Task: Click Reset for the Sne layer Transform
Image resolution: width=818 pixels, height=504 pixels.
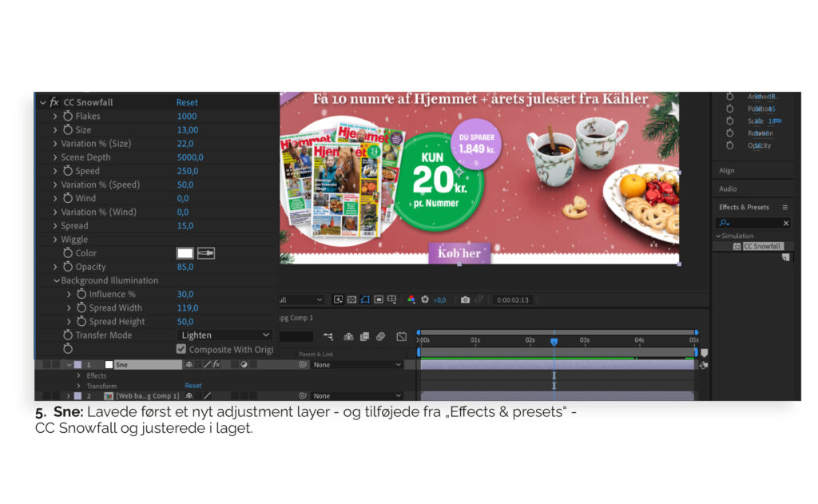Action: point(193,386)
